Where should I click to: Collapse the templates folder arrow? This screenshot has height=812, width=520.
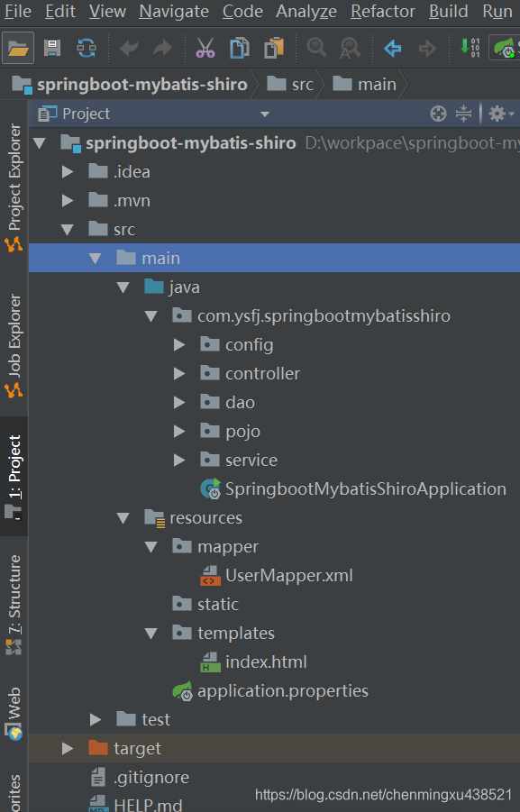[151, 634]
